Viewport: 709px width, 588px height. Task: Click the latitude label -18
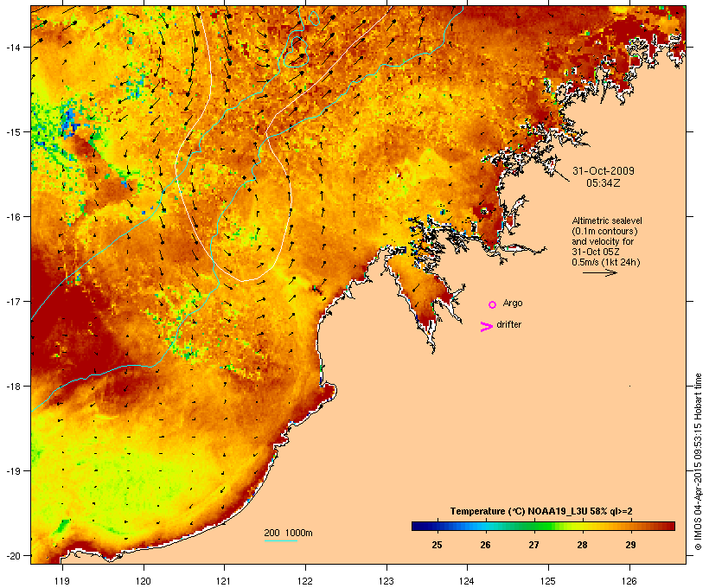(x=13, y=386)
